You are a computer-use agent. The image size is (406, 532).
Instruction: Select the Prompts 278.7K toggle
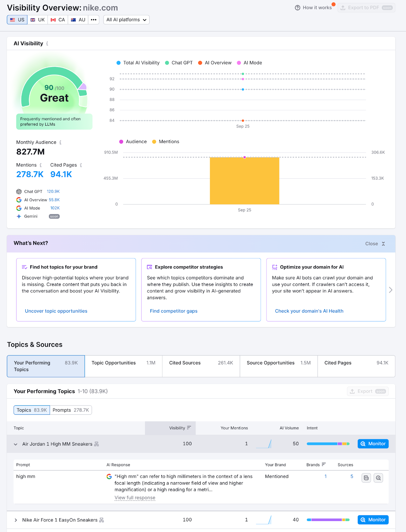coord(71,410)
